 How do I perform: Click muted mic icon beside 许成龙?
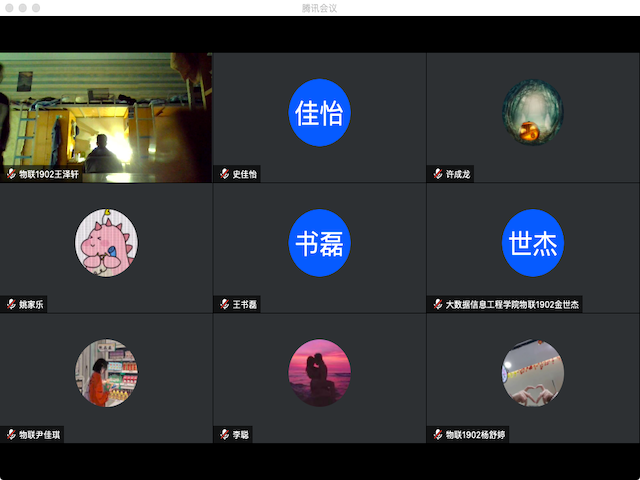pos(438,174)
